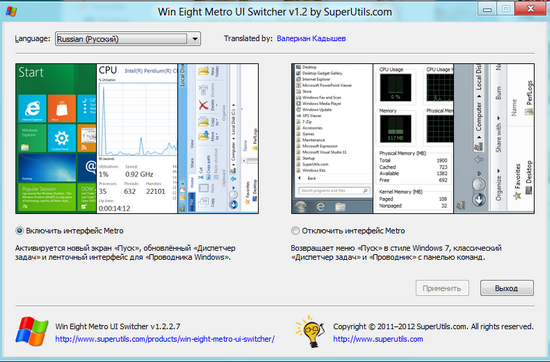The width and height of the screenshot is (550, 362).
Task: Click the Выход button
Action: (x=507, y=288)
